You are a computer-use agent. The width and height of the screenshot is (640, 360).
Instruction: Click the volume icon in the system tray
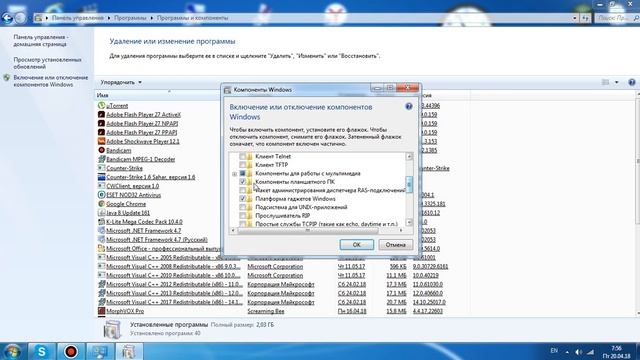coord(579,352)
